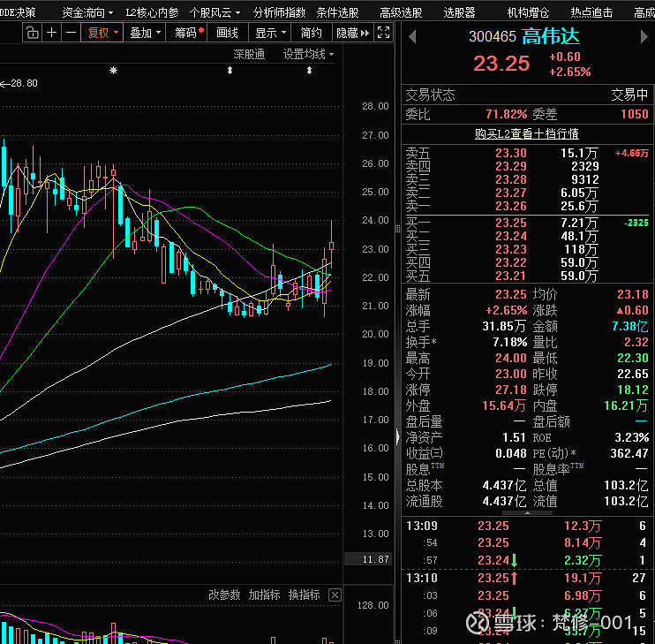Click the lock chart icon in toolbar
The height and width of the screenshot is (644, 655).
(32, 33)
